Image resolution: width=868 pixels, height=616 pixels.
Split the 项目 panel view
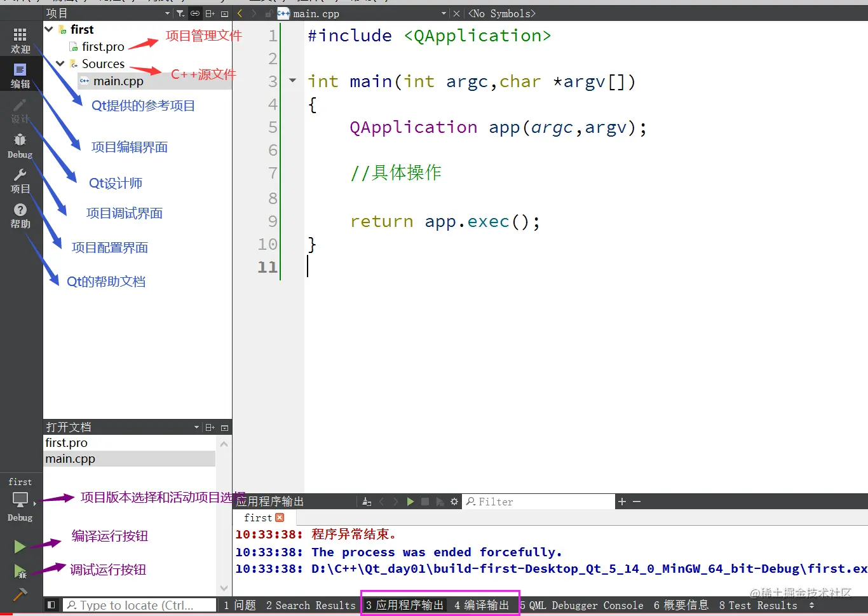pos(210,13)
